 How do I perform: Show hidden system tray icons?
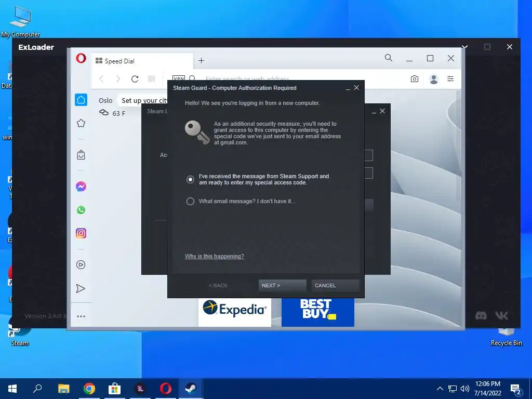point(440,389)
